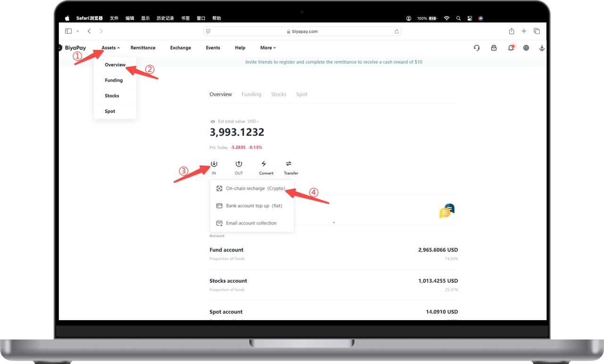Image resolution: width=604 pixels, height=364 pixels.
Task: Open Control Center in menu bar
Action: coord(470,18)
